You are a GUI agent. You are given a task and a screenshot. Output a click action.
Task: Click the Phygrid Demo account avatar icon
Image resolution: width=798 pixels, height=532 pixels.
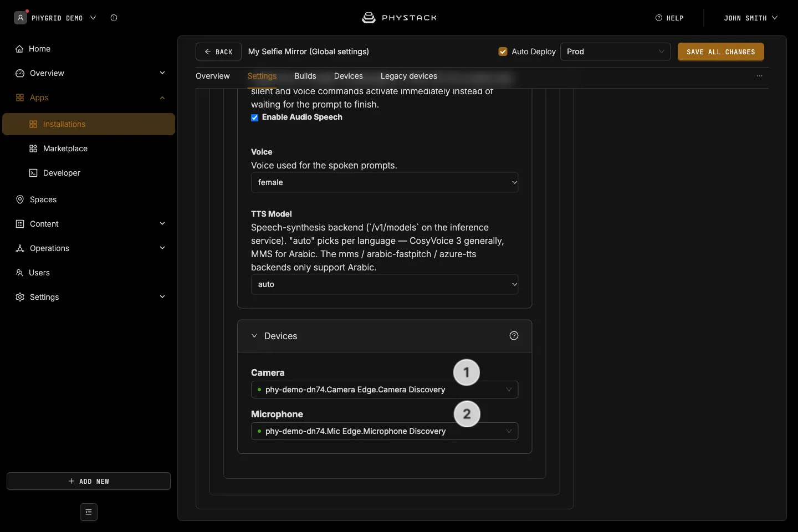point(21,18)
